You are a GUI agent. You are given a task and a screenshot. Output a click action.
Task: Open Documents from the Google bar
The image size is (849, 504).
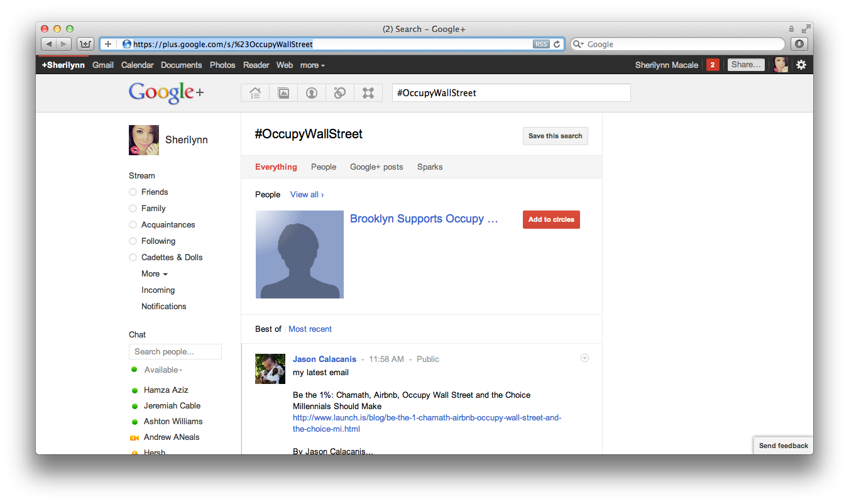pos(182,65)
